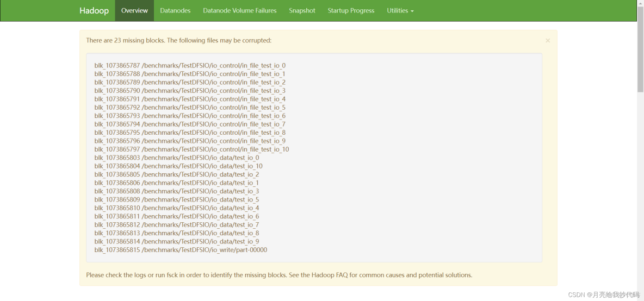644x301 pixels.
Task: Select line blk_1073865805 io_data/test_io_2
Action: 177,174
